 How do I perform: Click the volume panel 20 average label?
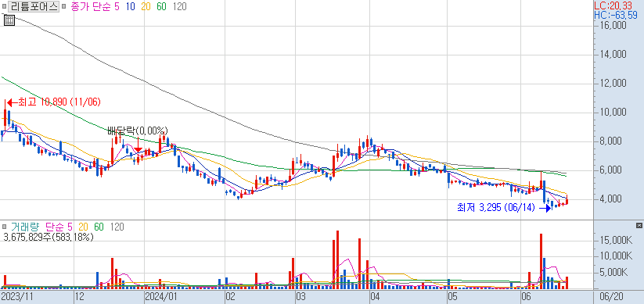coord(83,227)
